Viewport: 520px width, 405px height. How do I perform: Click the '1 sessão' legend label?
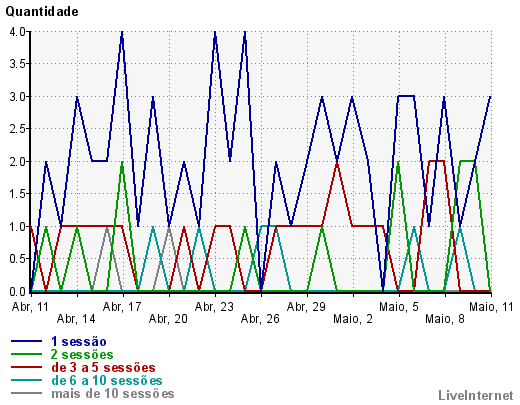point(79,342)
